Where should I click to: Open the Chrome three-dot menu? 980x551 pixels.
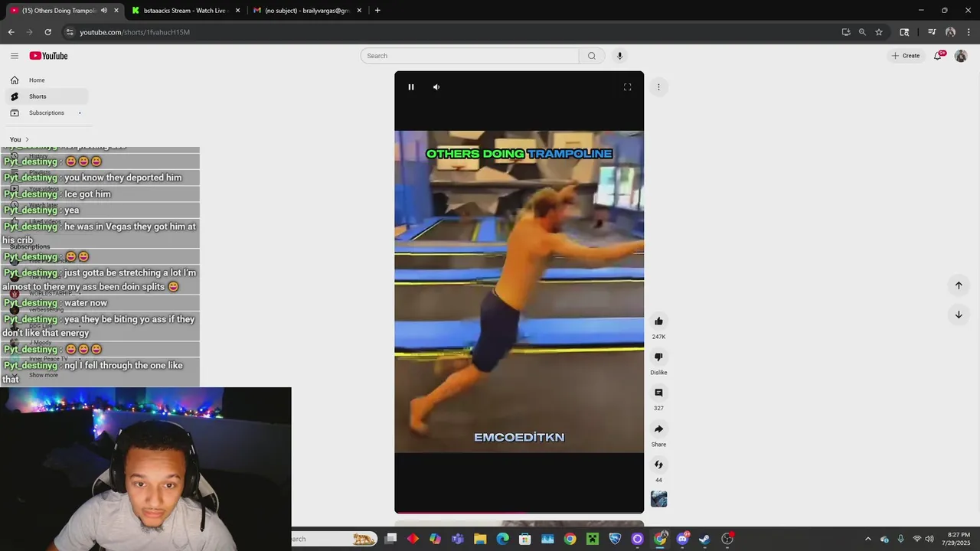[969, 32]
